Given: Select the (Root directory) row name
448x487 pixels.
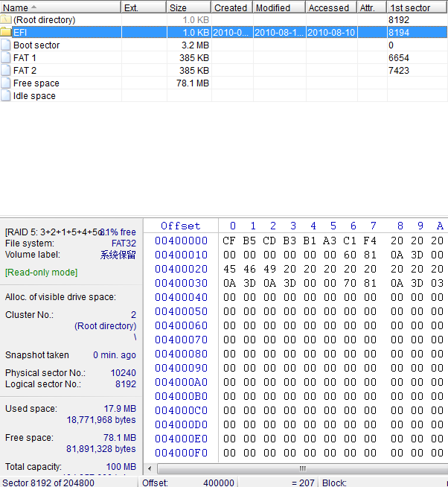Looking at the screenshot, I should tap(45, 20).
